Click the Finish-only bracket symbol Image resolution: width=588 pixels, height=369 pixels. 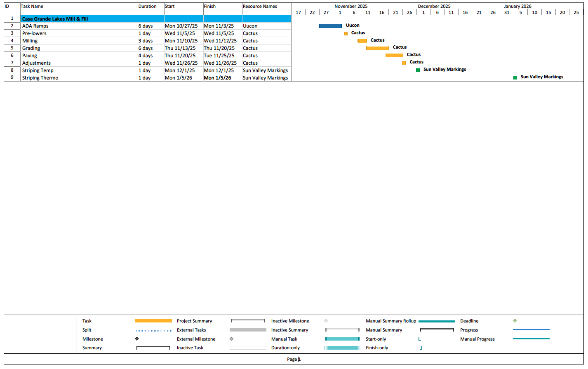421,348
